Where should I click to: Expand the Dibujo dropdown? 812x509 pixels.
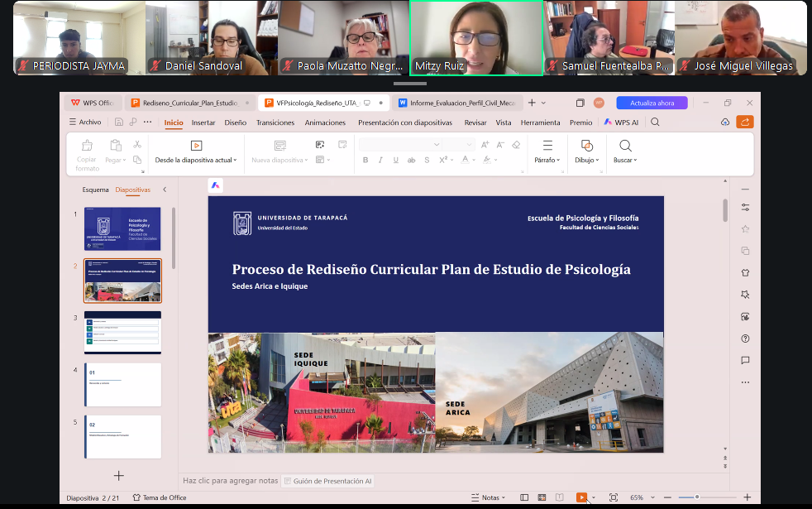click(587, 151)
